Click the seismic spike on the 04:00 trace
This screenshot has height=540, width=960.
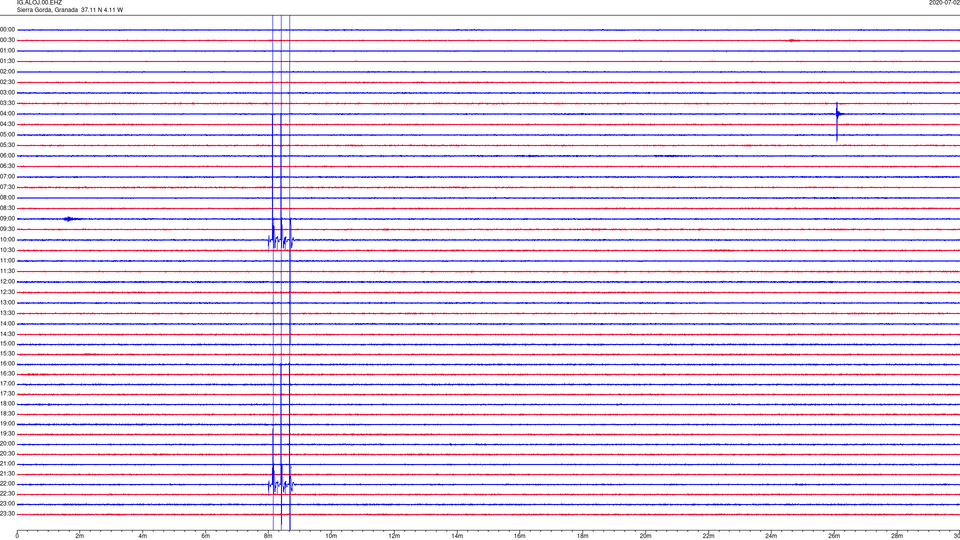point(838,121)
